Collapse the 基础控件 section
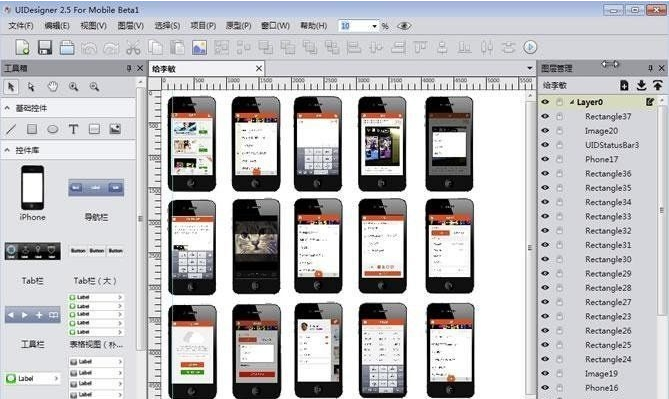The height and width of the screenshot is (399, 669). pyautogui.click(x=7, y=108)
